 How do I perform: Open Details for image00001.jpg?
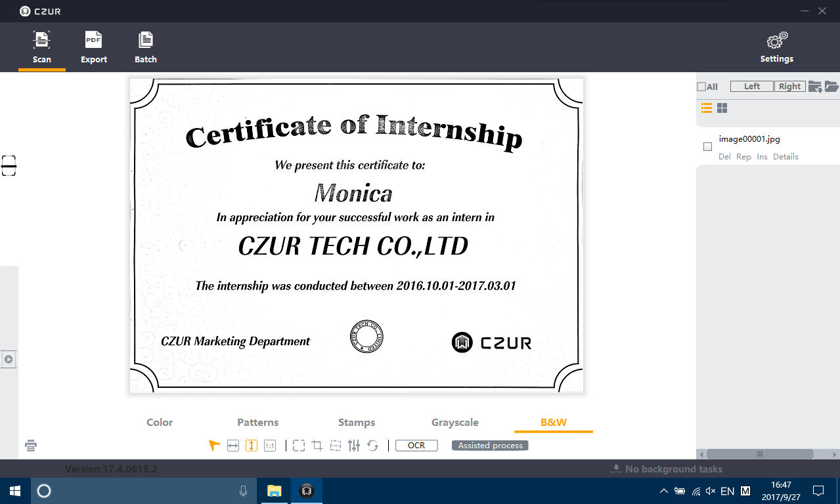785,157
